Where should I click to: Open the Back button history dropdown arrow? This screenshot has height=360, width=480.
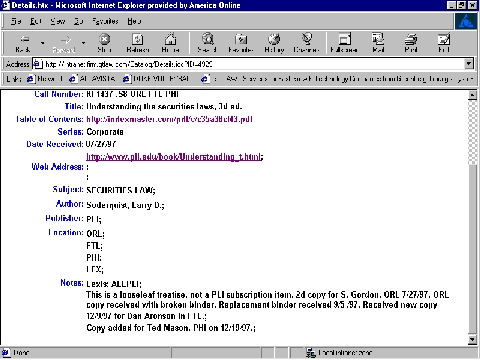[x=42, y=43]
